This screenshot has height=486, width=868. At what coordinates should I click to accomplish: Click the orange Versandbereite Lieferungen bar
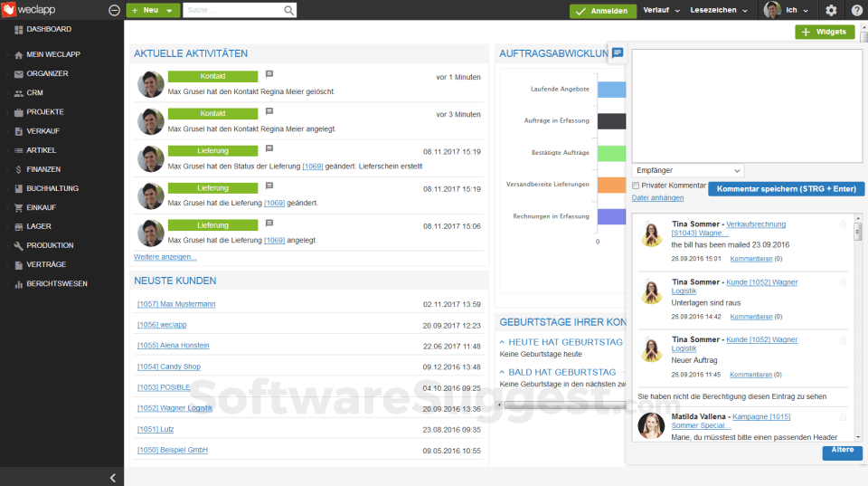coord(612,186)
